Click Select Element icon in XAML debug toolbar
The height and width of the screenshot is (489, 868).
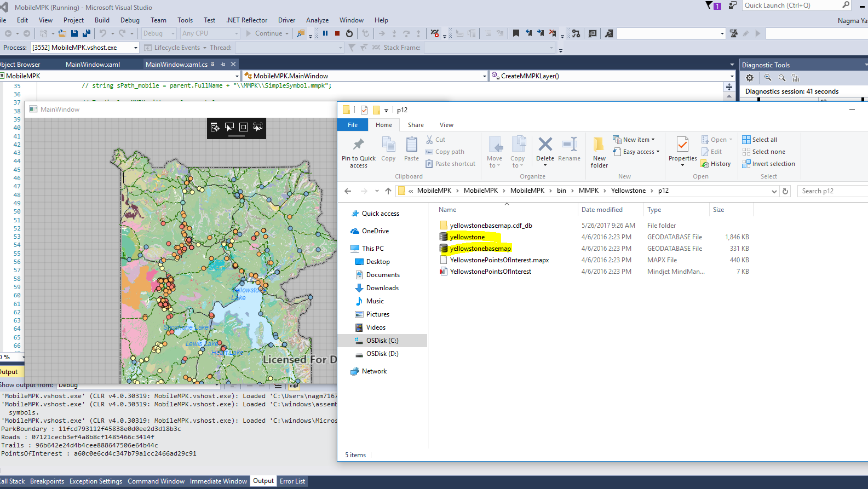click(x=229, y=127)
